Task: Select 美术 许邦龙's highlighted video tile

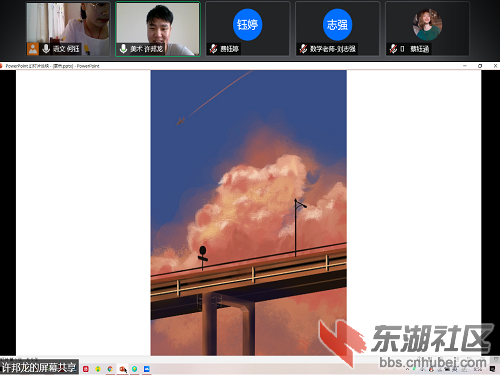Action: coord(158,29)
